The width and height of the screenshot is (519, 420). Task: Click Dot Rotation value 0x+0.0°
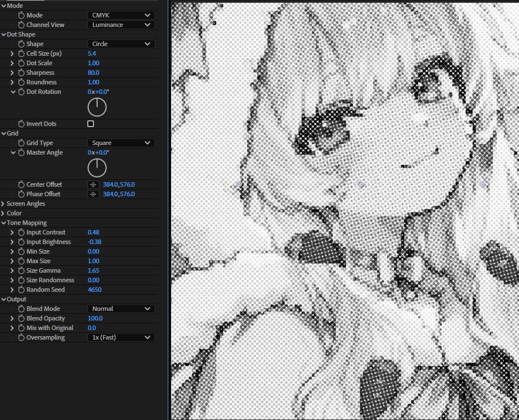(99, 92)
